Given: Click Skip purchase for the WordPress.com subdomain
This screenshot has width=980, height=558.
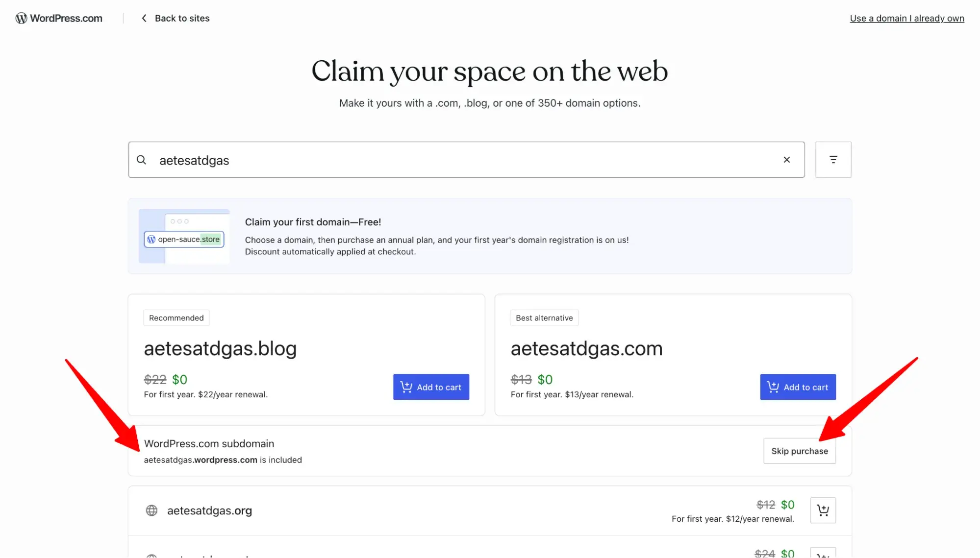Looking at the screenshot, I should click(799, 451).
